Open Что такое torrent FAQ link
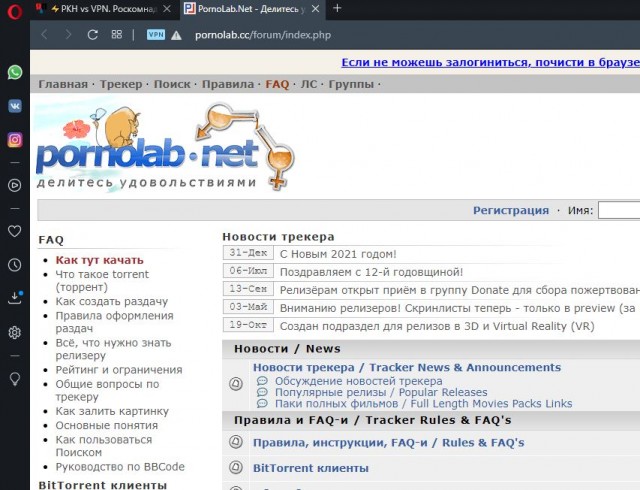This screenshot has height=490, width=640. [x=102, y=281]
